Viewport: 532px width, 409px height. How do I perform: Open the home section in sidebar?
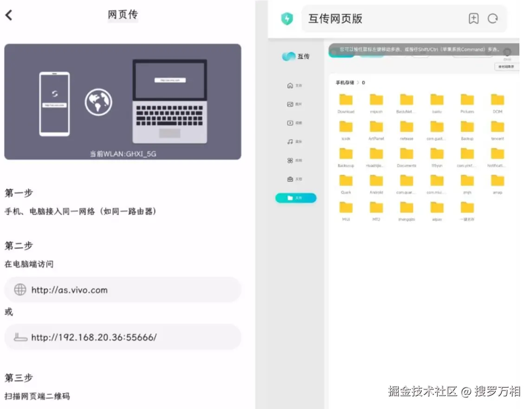[x=294, y=85]
